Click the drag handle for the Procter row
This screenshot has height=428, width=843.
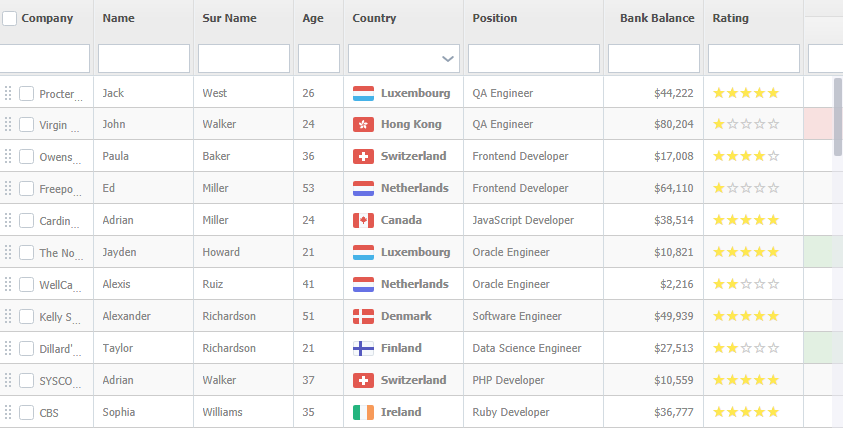(x=8, y=93)
